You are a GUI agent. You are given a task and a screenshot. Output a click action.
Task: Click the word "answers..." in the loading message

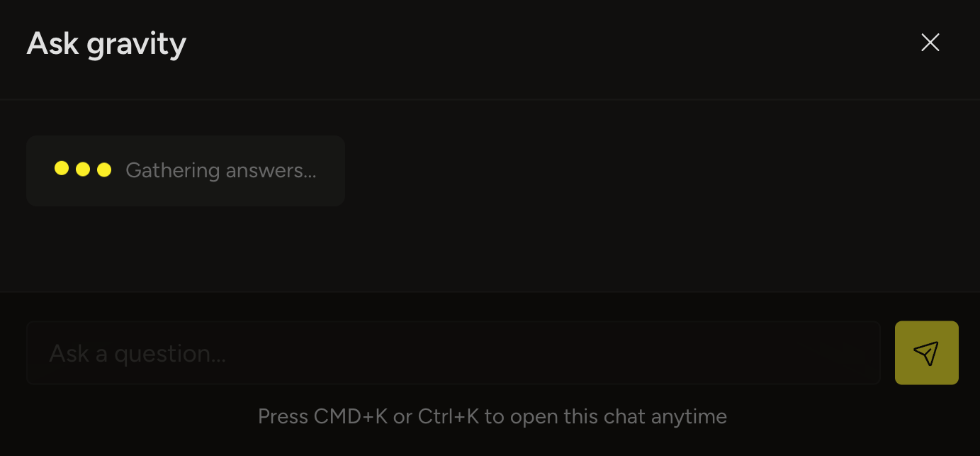click(x=271, y=171)
